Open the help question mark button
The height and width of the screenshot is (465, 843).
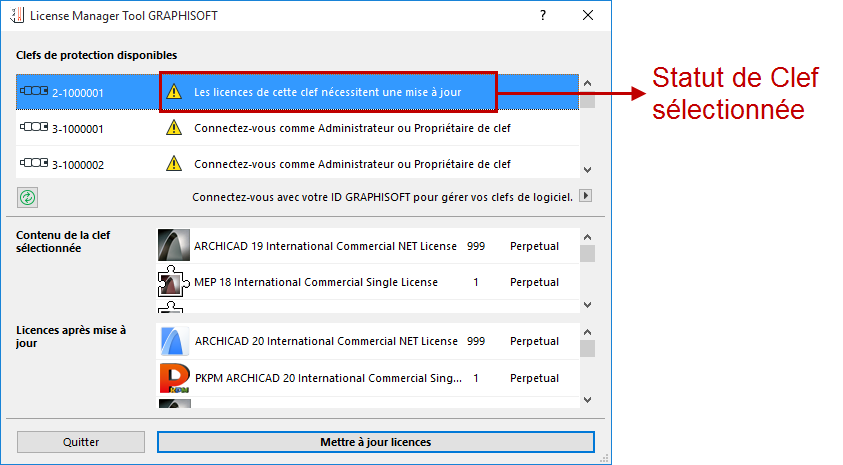tap(543, 16)
